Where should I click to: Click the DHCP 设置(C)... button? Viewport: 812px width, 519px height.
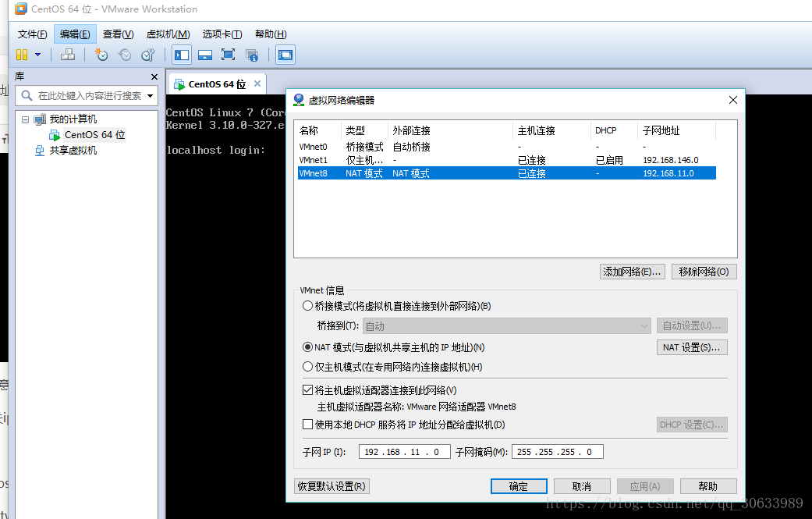point(692,425)
